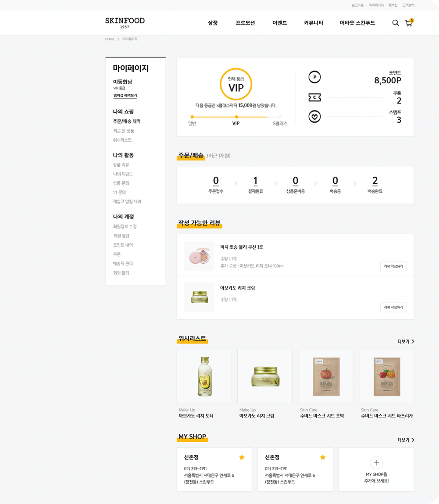Open the 아보카도 리치 크림 wishlist thumbnail
Image resolution: width=439 pixels, height=504 pixels.
point(265,376)
